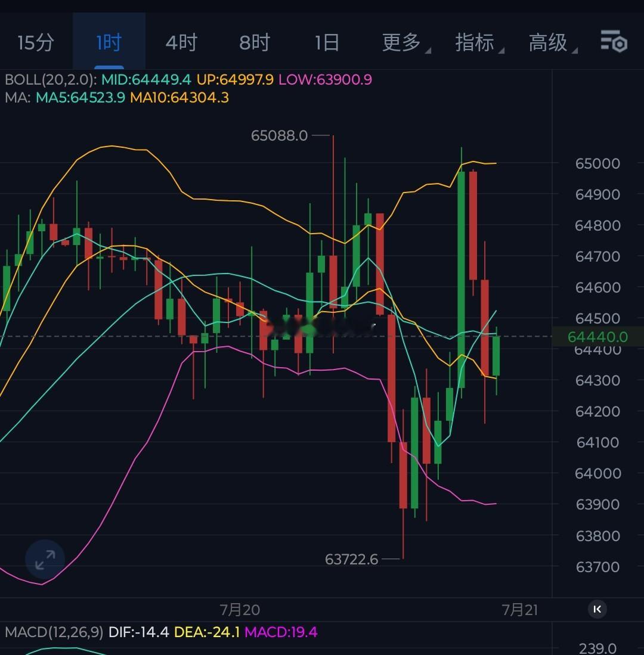The width and height of the screenshot is (644, 655).
Task: Click the MACD:19.4 value
Action: click(281, 632)
